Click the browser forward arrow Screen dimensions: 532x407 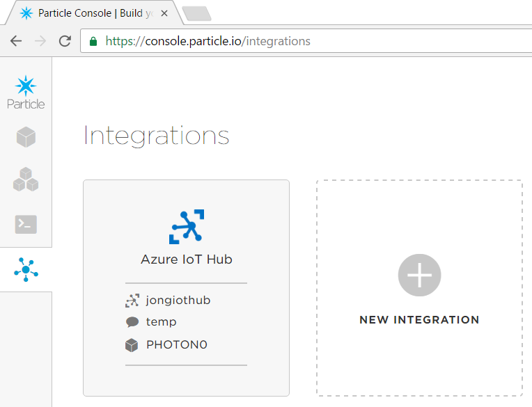40,41
